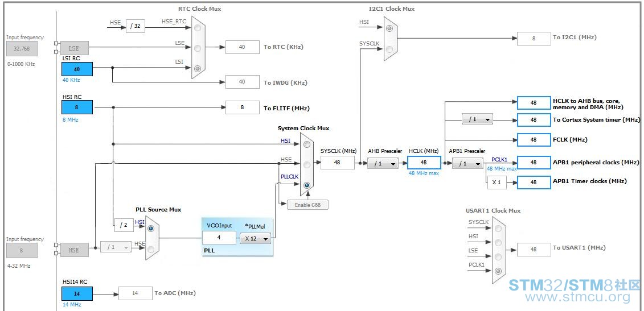Viewport: 644px width, 311px height.
Task: Click the VCOInput value field
Action: [219, 238]
